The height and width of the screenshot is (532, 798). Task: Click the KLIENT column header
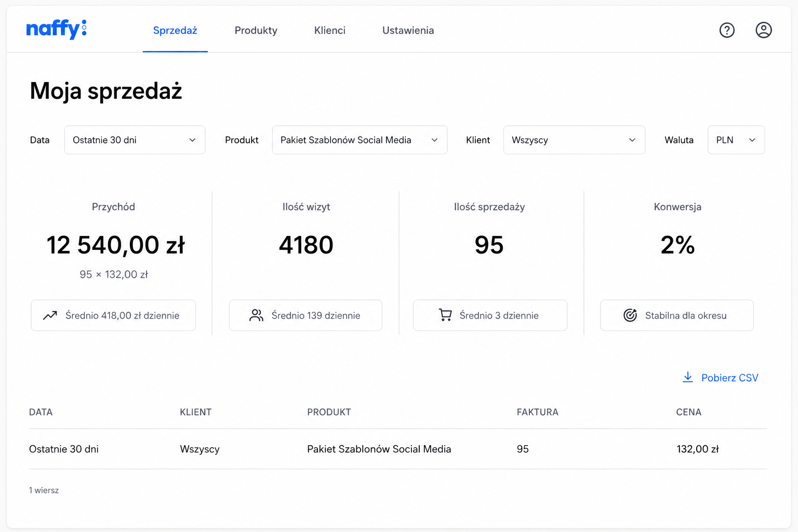pos(195,412)
